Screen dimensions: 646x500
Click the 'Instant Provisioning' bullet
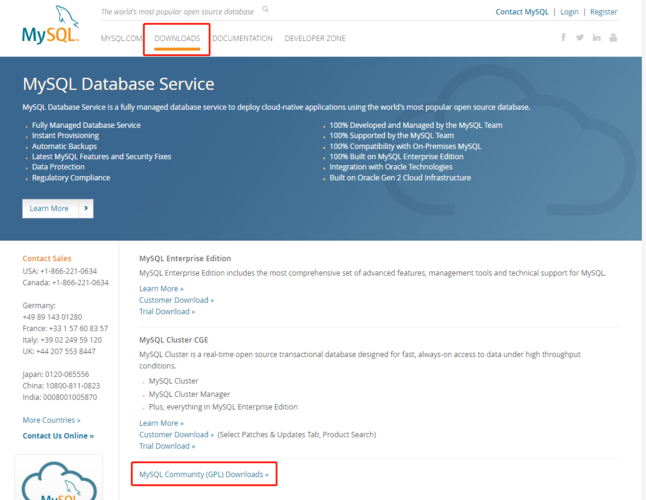point(65,136)
